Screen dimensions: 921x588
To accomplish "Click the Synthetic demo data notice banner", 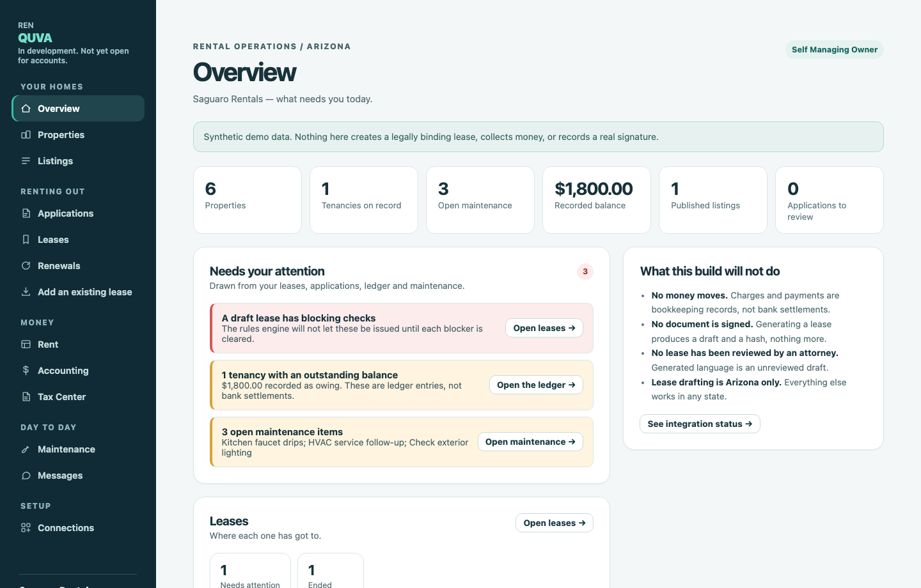I will (x=539, y=137).
